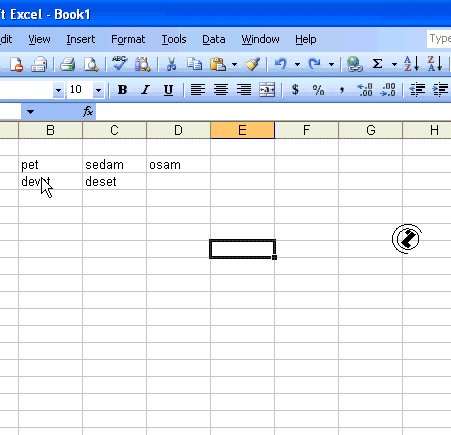Toggle Italic formatting
The height and width of the screenshot is (435, 451).
coord(145,90)
